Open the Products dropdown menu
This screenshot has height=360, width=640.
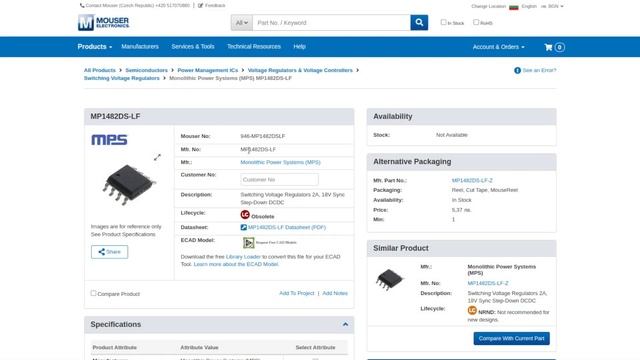(x=95, y=47)
